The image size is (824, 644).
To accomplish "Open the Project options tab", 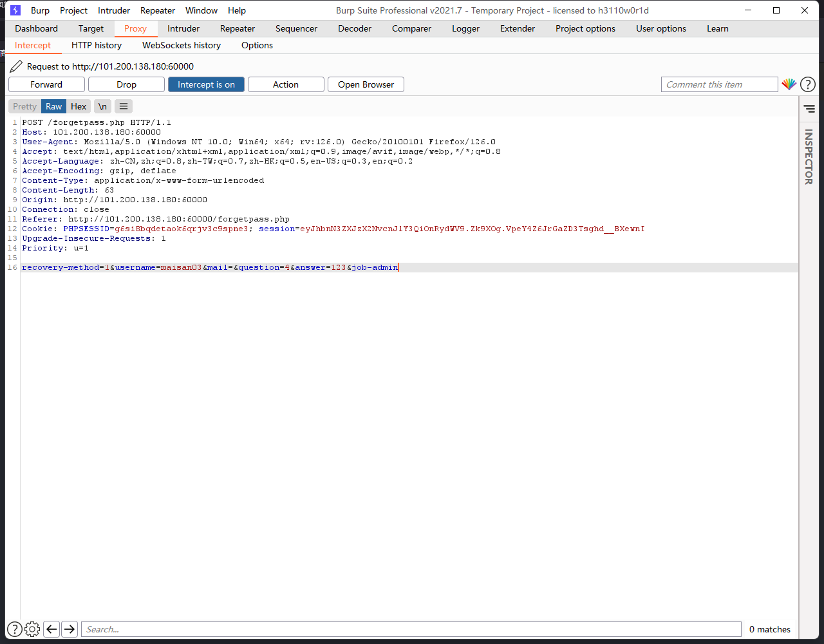I will (585, 28).
